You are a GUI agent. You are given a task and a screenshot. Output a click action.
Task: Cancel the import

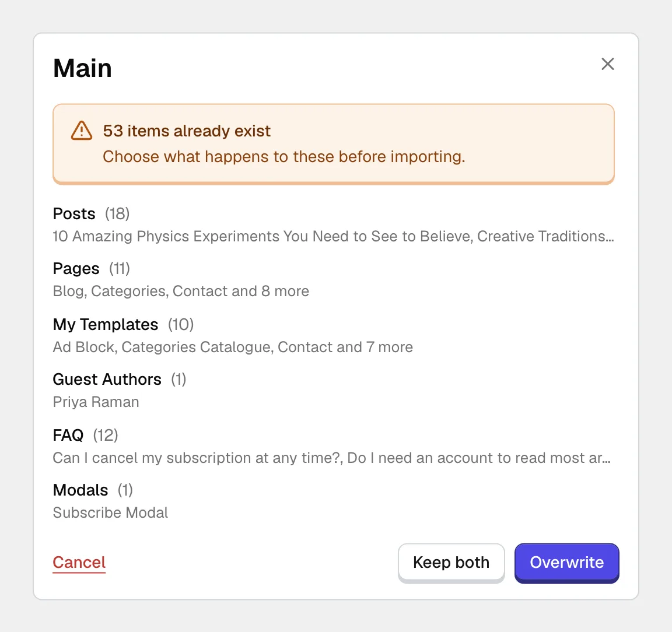[x=79, y=562]
